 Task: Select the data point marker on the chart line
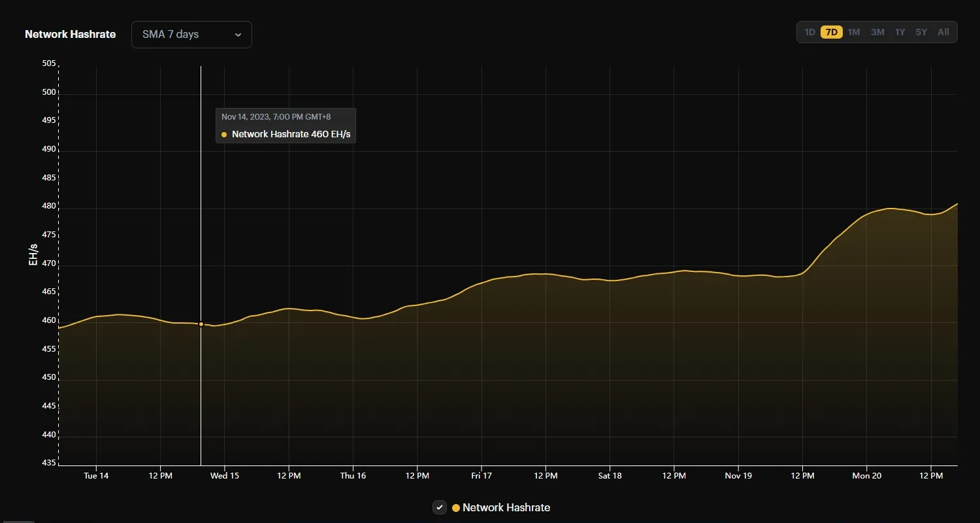coord(201,324)
